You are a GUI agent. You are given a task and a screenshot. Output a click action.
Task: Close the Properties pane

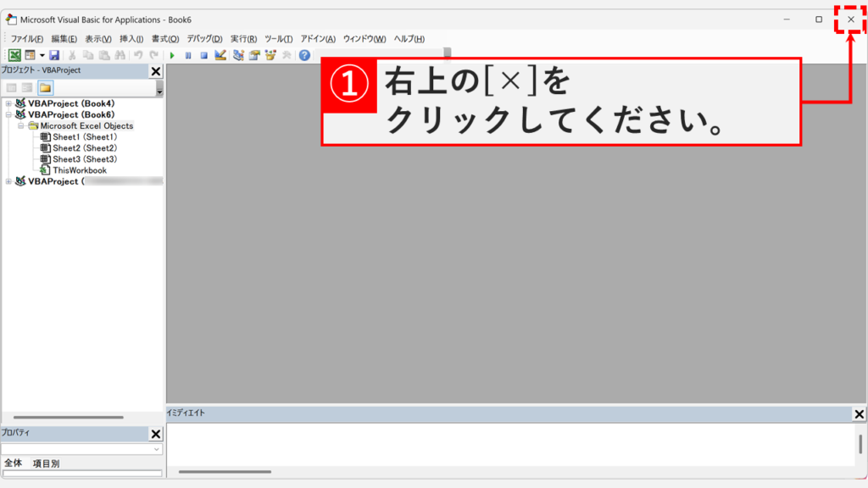tap(156, 434)
